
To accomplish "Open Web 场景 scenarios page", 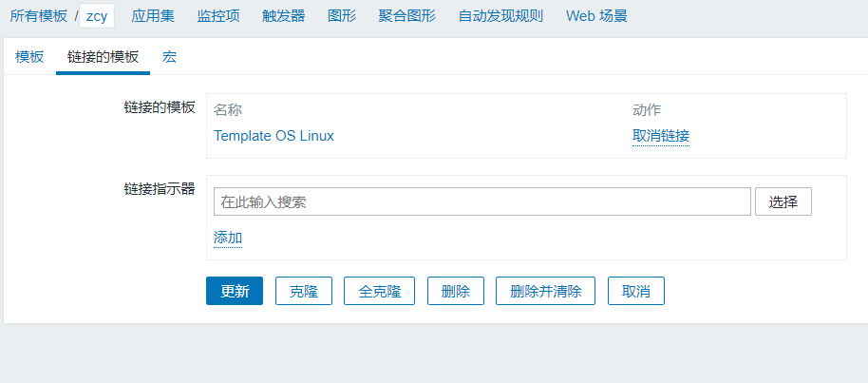I will (x=596, y=15).
